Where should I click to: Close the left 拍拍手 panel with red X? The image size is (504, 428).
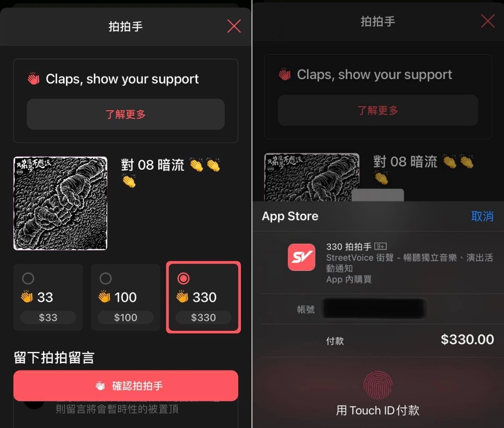(234, 26)
